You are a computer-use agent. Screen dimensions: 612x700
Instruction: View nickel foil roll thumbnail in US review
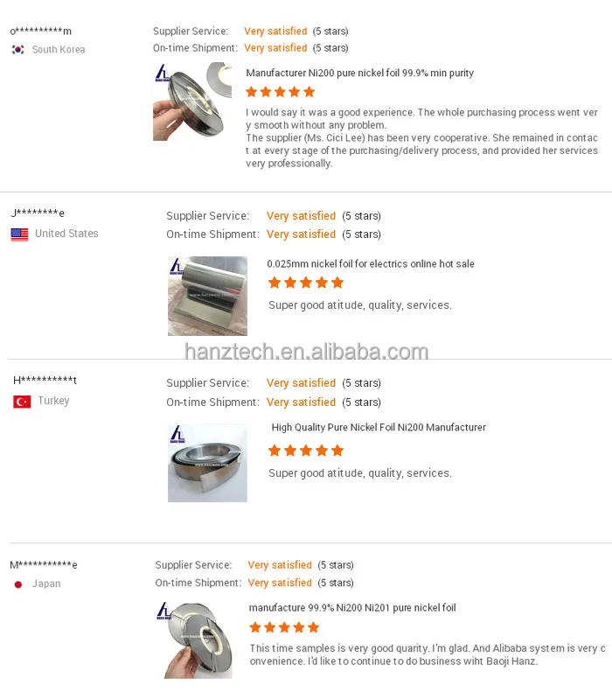coord(207,296)
